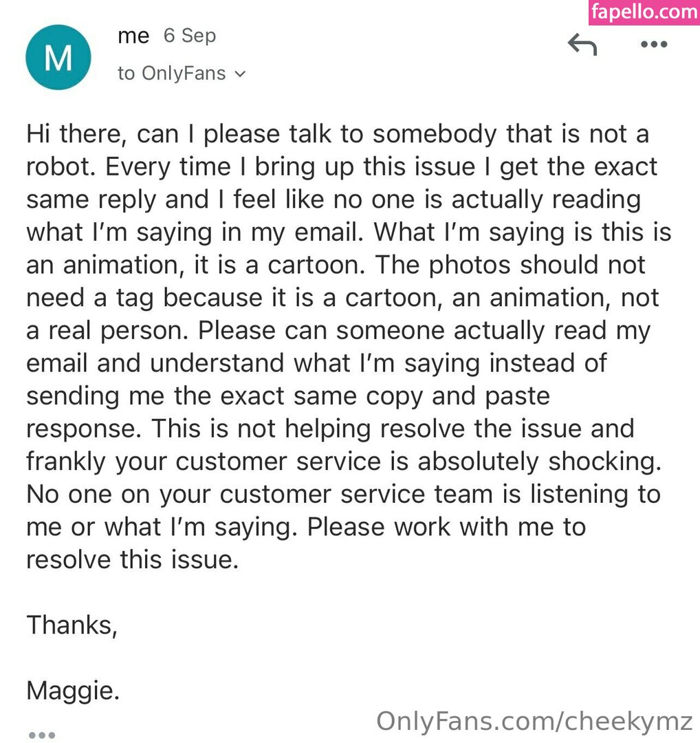Click the reply arrow icon

(582, 45)
